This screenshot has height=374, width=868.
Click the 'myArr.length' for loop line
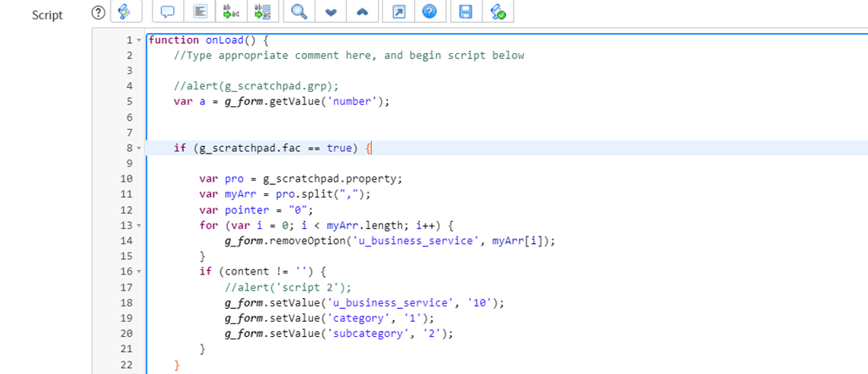[x=326, y=225]
